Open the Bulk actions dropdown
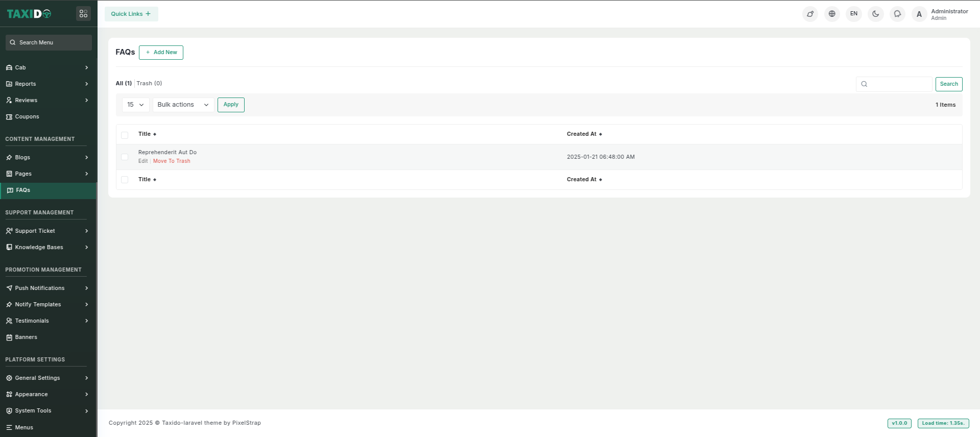980x437 pixels. (183, 105)
